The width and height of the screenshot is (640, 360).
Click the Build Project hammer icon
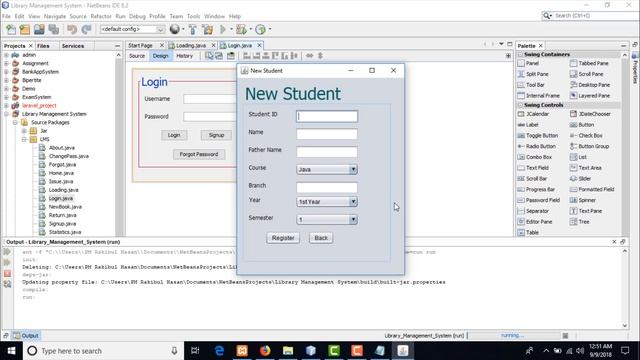[x=193, y=29]
